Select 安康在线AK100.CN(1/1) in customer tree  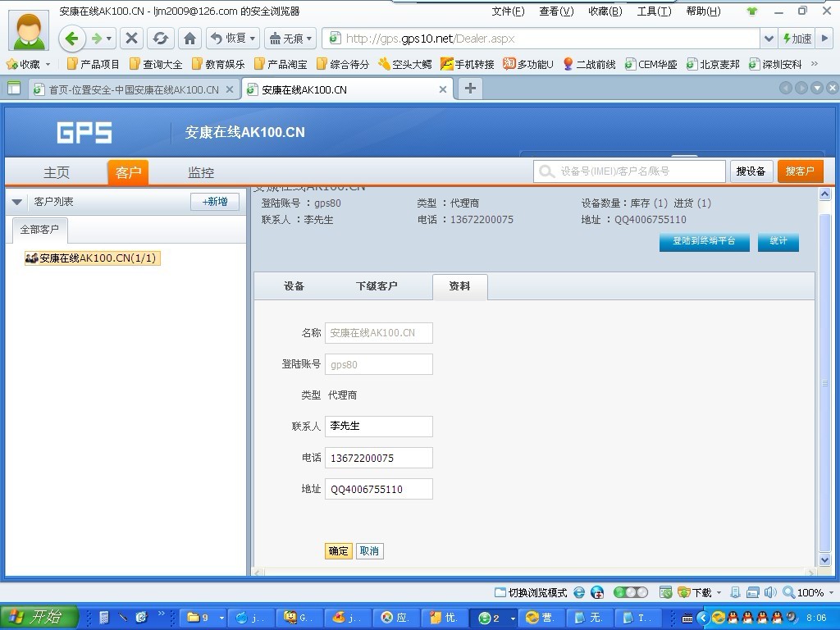(92, 258)
